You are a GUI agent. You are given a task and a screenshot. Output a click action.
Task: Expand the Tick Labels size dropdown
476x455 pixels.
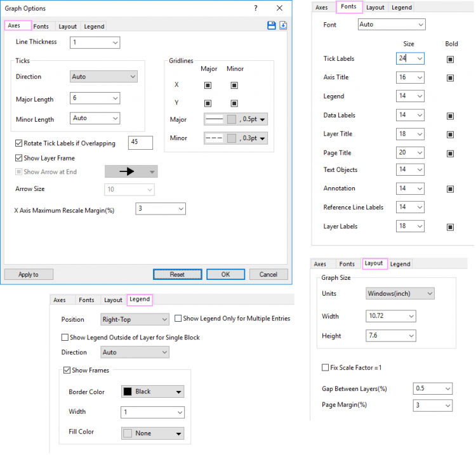coord(410,58)
